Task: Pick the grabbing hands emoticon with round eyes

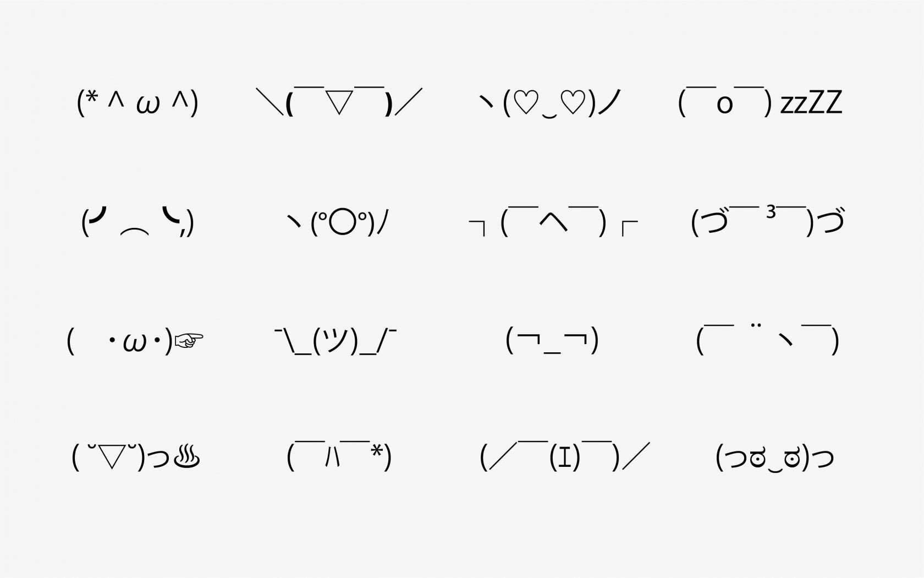Action: 774,457
